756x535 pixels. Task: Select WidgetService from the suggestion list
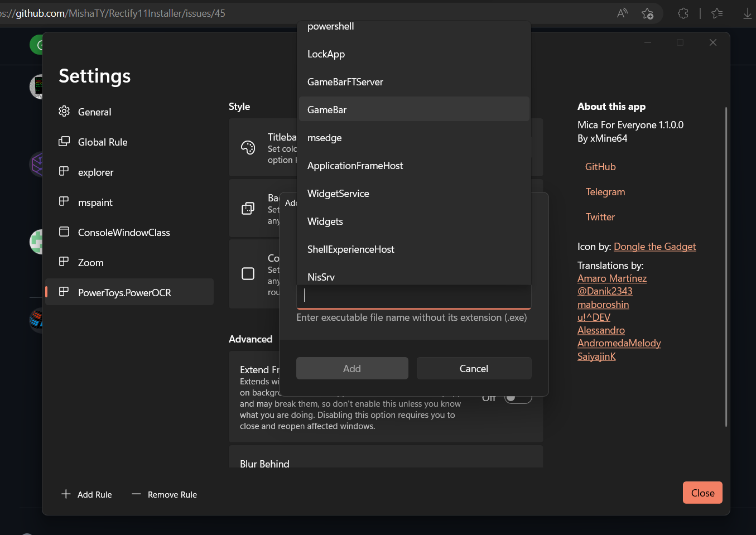tap(414, 194)
